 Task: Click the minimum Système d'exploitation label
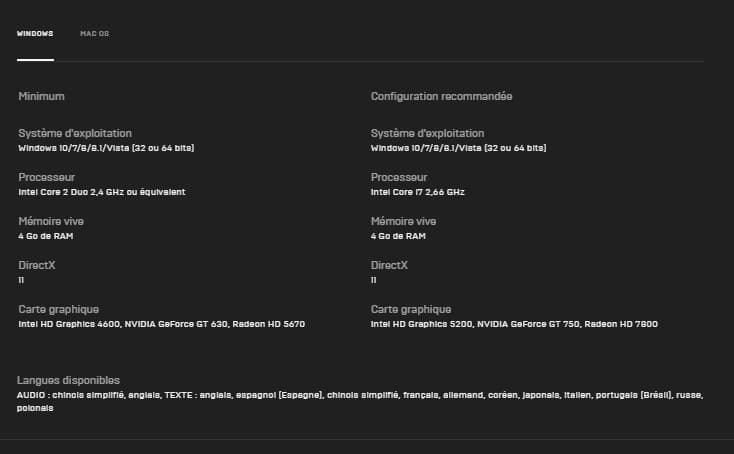(x=75, y=133)
